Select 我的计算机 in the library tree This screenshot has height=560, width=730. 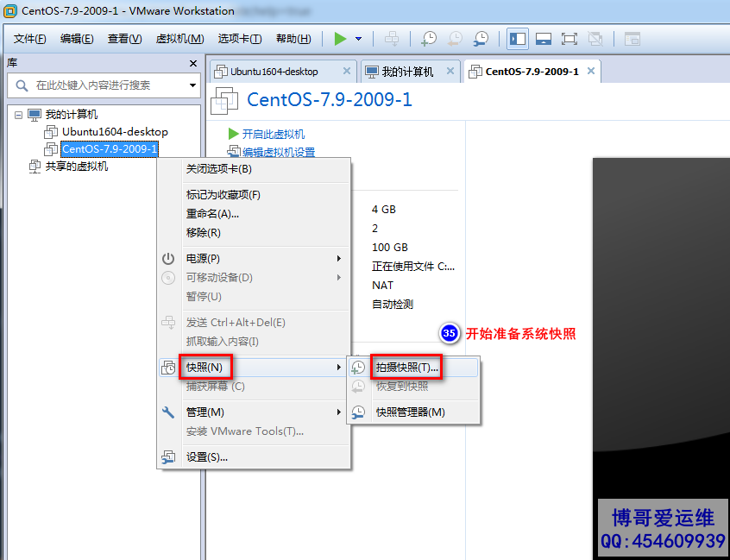click(x=72, y=115)
